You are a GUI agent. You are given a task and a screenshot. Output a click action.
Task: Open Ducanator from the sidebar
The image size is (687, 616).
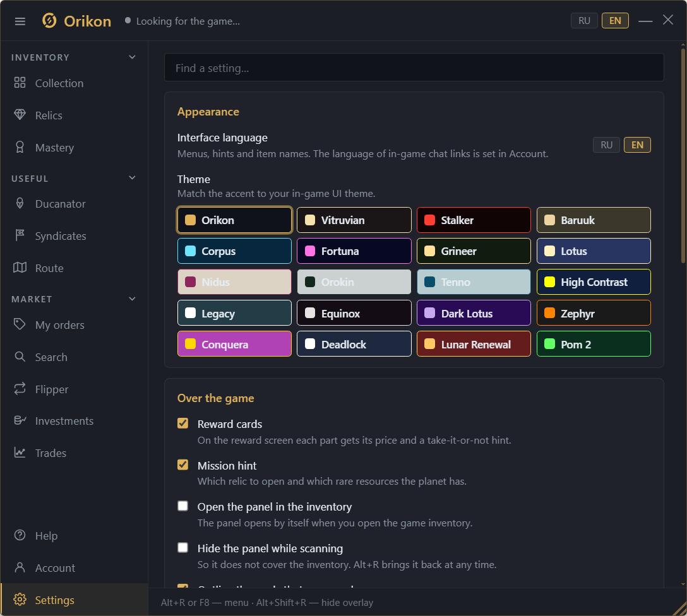tap(74, 204)
